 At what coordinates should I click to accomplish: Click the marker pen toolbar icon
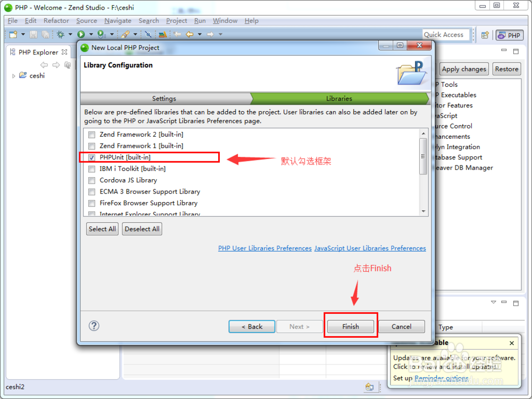pyautogui.click(x=125, y=34)
